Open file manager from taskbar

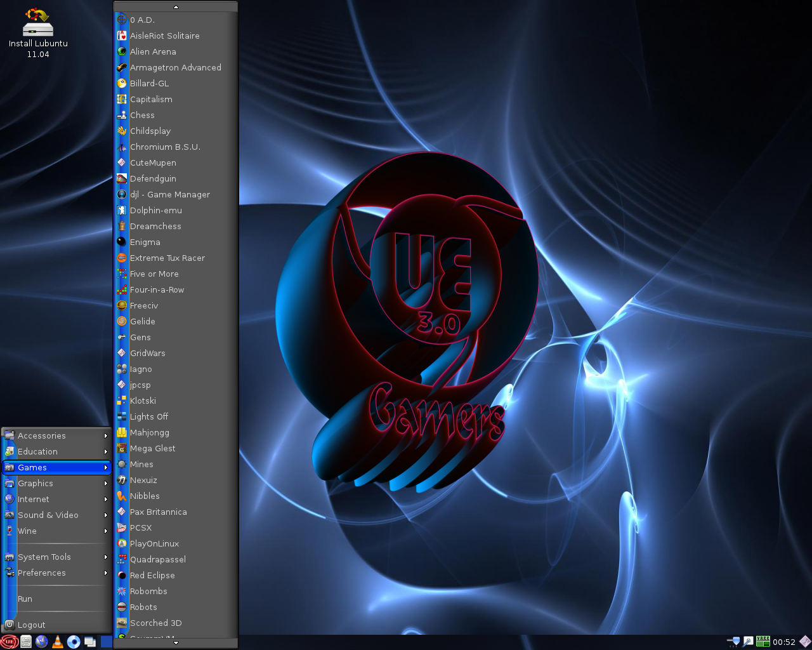point(26,642)
